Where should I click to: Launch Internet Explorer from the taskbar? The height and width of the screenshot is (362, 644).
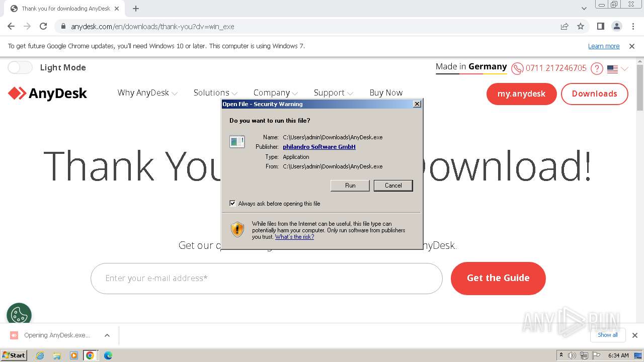40,355
